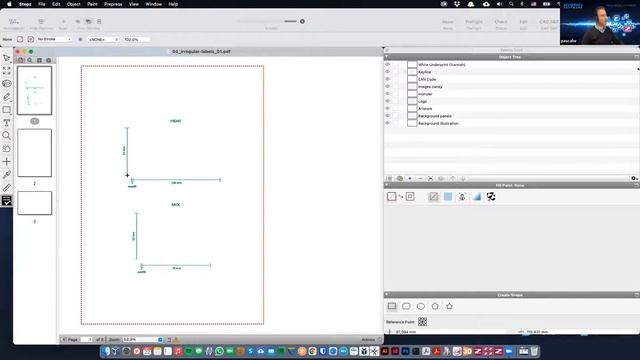Screen dimensions: 640x360
Task: Choose the Rectangle shape in Create Shape
Action: point(392,306)
